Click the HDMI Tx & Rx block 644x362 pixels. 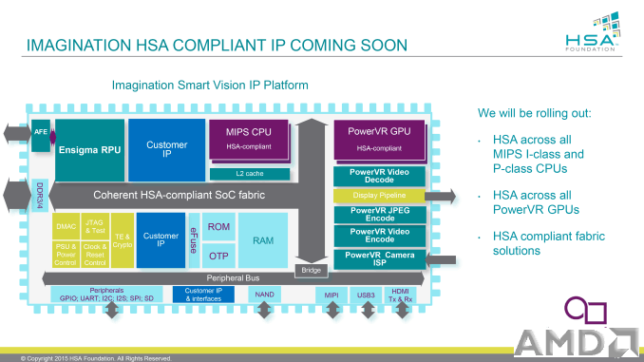coord(400,295)
